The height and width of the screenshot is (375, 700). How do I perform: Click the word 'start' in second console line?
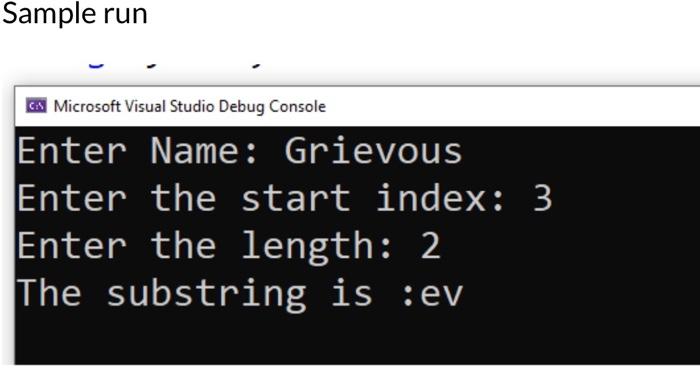296,198
